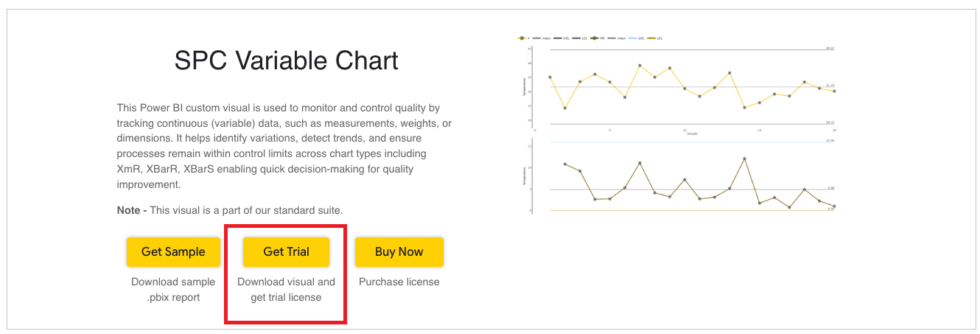Select the gold LCL legend line
980x334 pixels.
(x=652, y=38)
